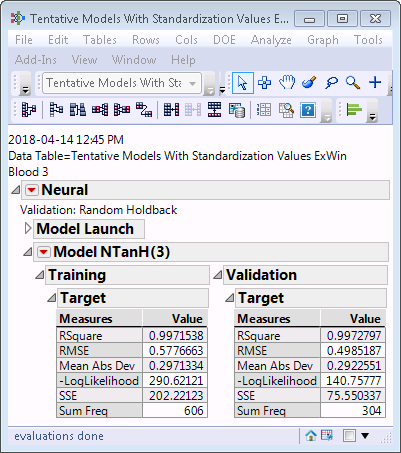This screenshot has height=453, width=401.
Task: Click the Home window icon in status bar
Action: click(311, 435)
